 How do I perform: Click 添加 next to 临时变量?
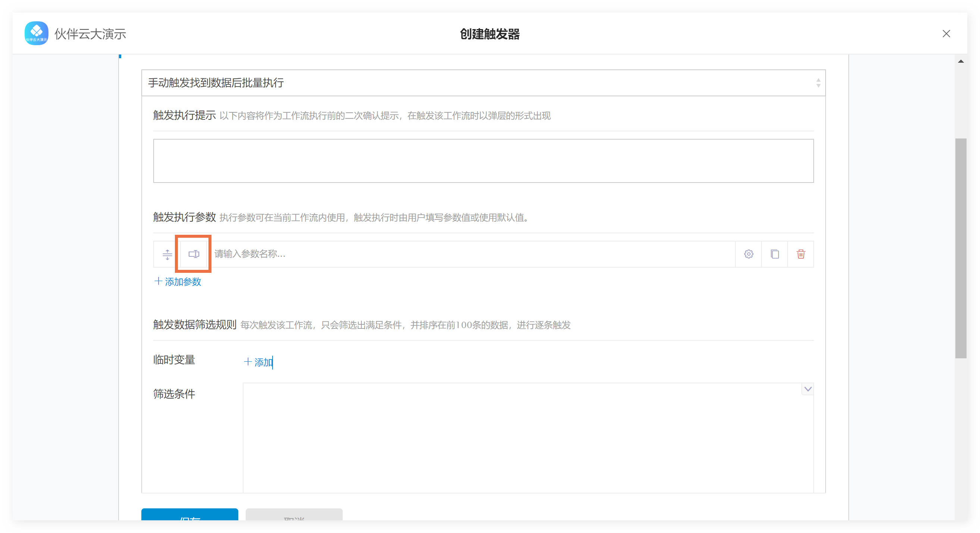(x=259, y=362)
